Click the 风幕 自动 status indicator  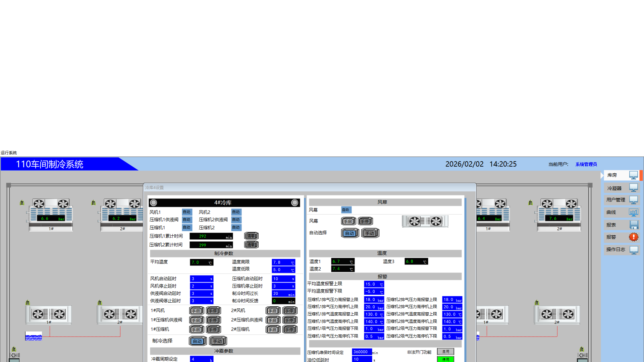[346, 210]
